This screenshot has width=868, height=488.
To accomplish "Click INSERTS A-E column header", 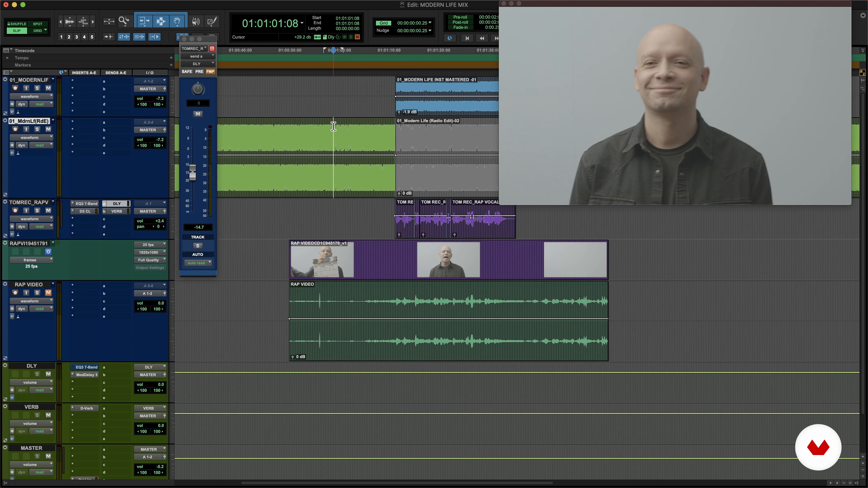I will 84,73.
